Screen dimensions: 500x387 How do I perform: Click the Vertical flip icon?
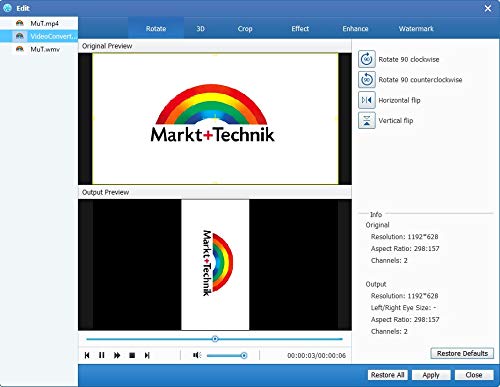(367, 120)
